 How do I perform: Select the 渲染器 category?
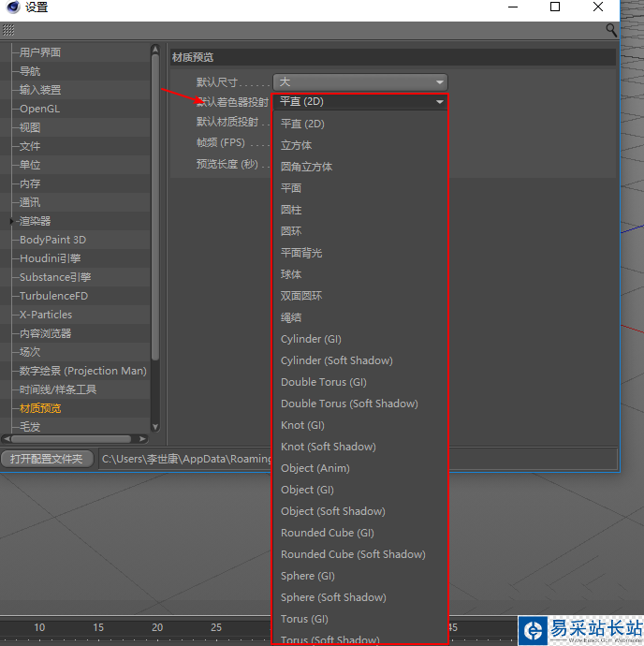tap(35, 221)
